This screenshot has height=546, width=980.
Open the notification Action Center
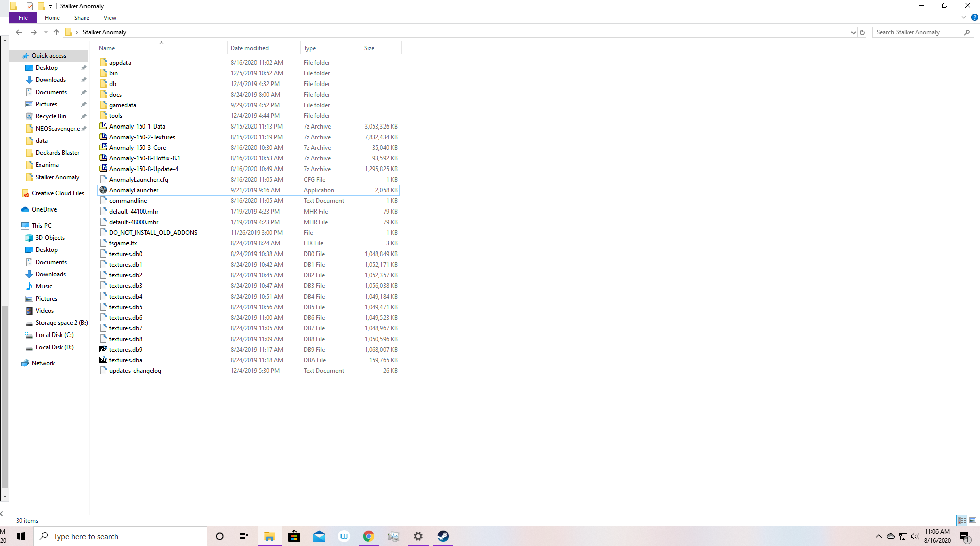tap(964, 537)
